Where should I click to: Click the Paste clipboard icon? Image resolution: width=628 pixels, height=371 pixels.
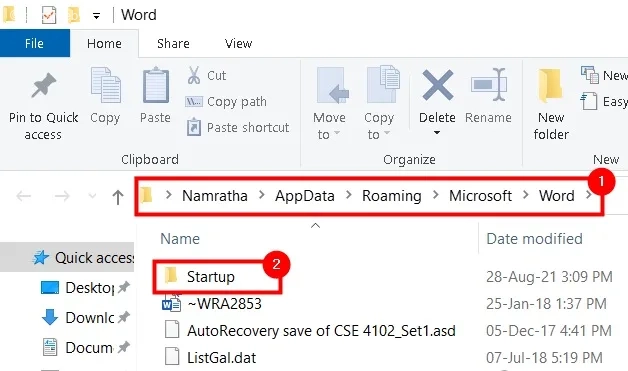155,85
